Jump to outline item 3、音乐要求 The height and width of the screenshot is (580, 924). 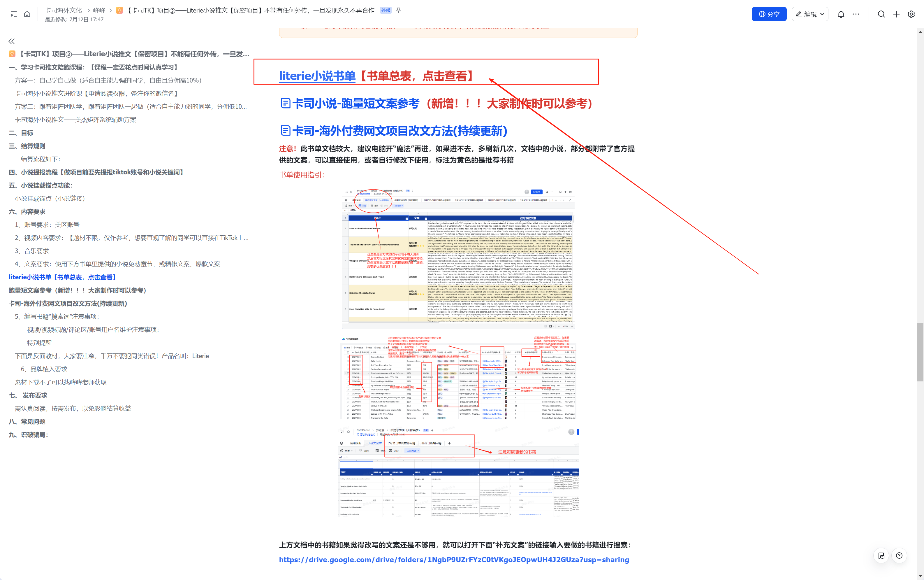tap(32, 251)
